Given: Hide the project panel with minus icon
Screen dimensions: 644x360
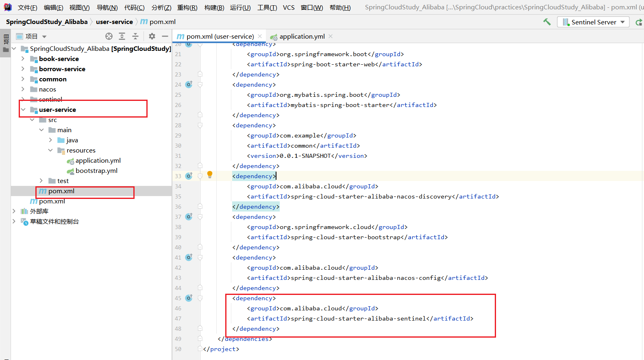Looking at the screenshot, I should click(x=165, y=36).
